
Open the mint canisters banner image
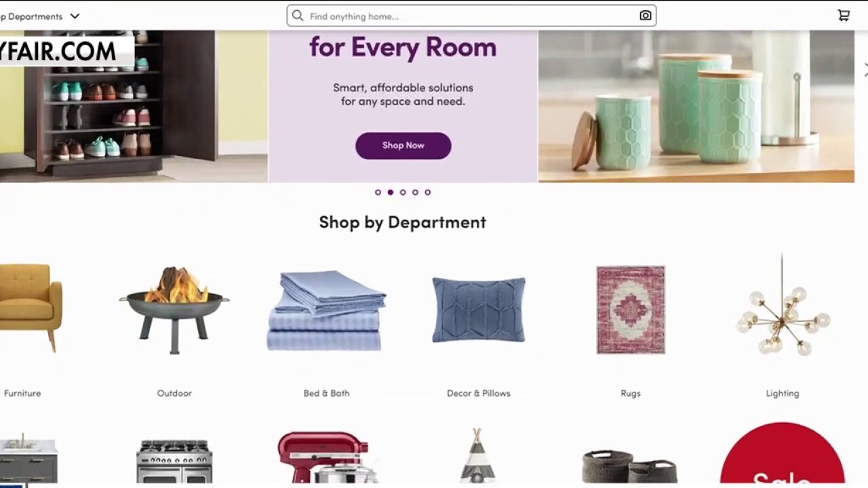pos(696,106)
